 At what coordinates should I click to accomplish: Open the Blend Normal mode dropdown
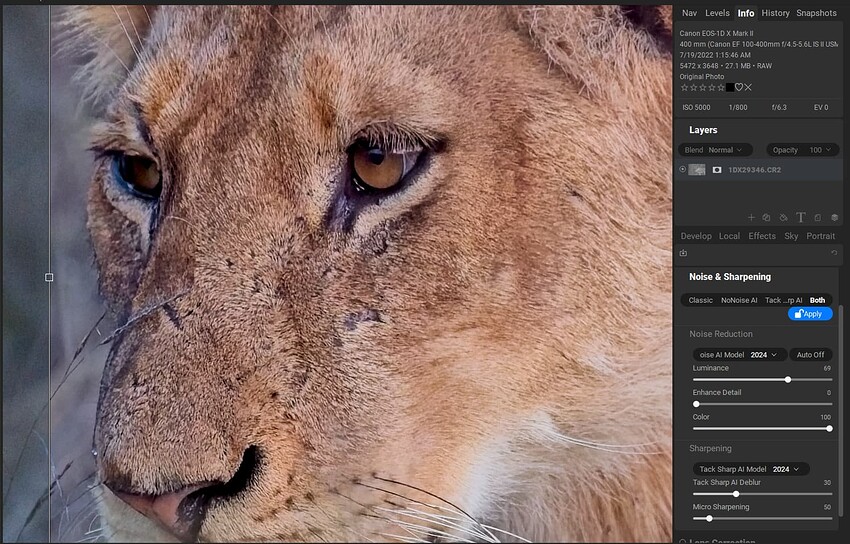(716, 150)
